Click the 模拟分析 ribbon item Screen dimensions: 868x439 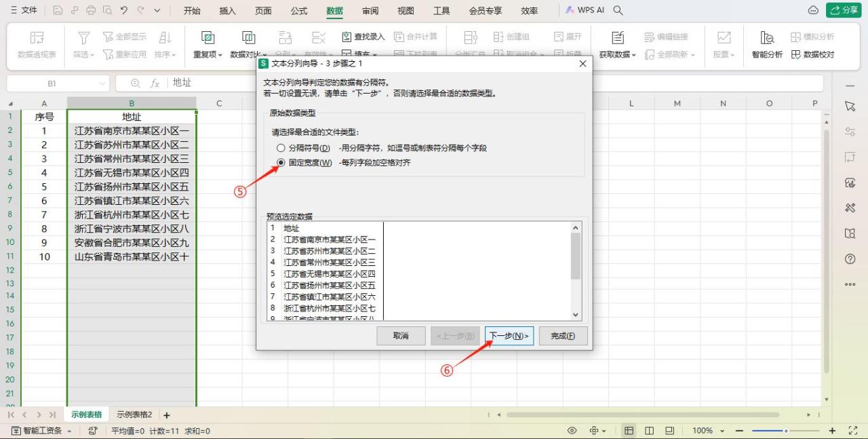812,37
